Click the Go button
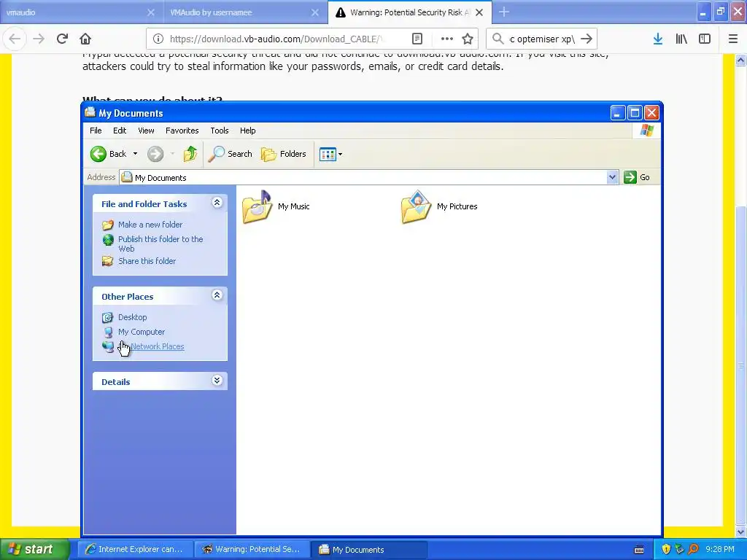The width and height of the screenshot is (747, 560). point(637,177)
